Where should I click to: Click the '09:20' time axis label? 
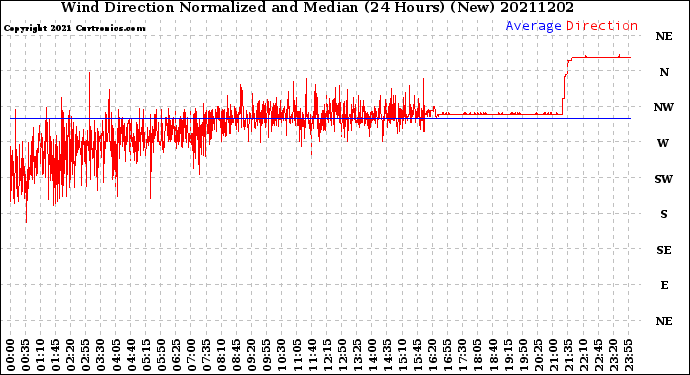(252, 355)
